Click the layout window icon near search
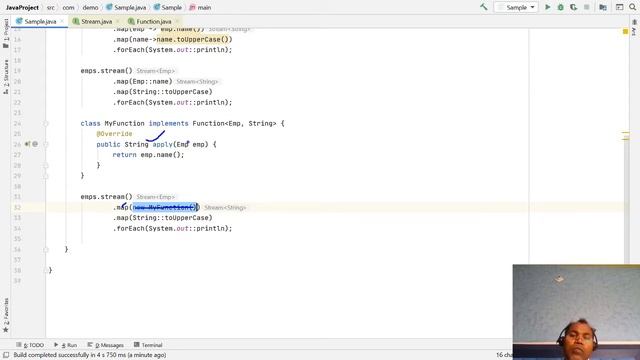The width and height of the screenshot is (640, 360). [x=619, y=7]
